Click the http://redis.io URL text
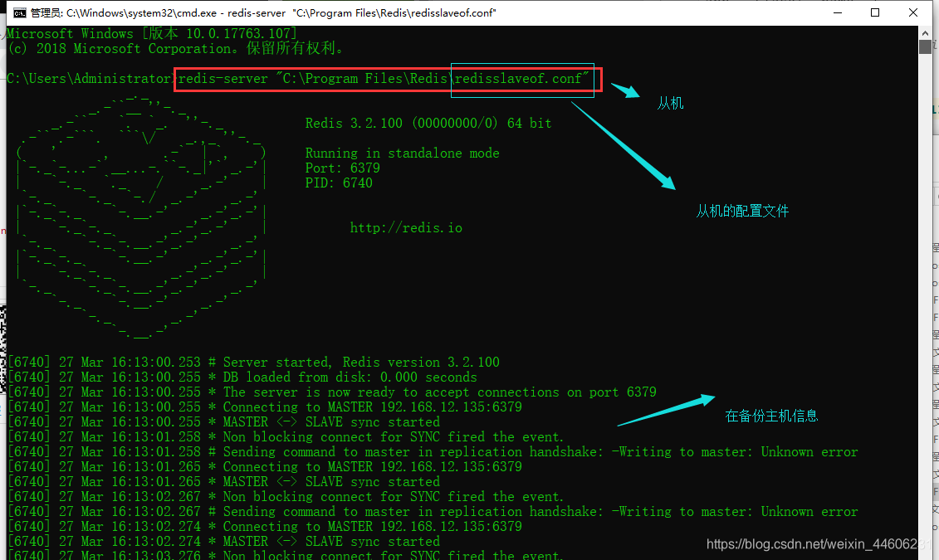Viewport: 939px width, 560px height. [406, 228]
